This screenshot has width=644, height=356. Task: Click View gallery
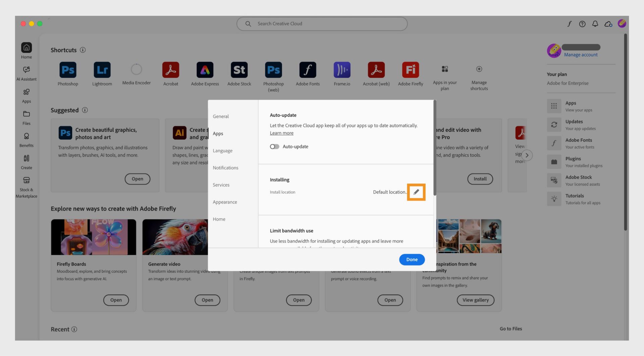(x=475, y=300)
